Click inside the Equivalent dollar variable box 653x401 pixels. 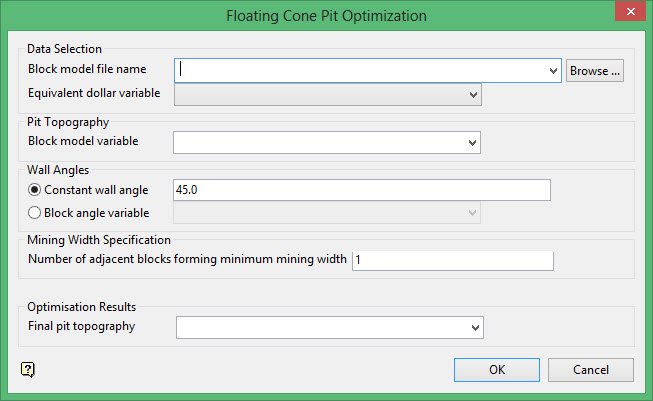coord(320,94)
